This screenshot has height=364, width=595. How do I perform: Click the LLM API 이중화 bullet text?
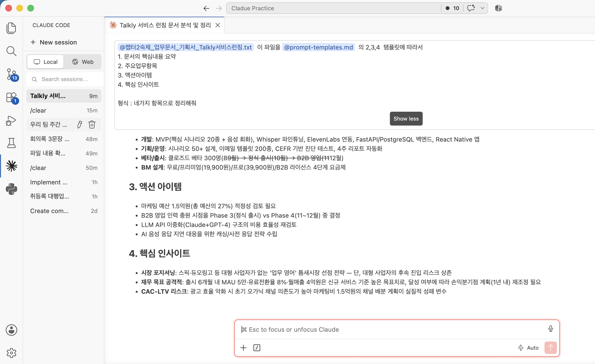(219, 225)
